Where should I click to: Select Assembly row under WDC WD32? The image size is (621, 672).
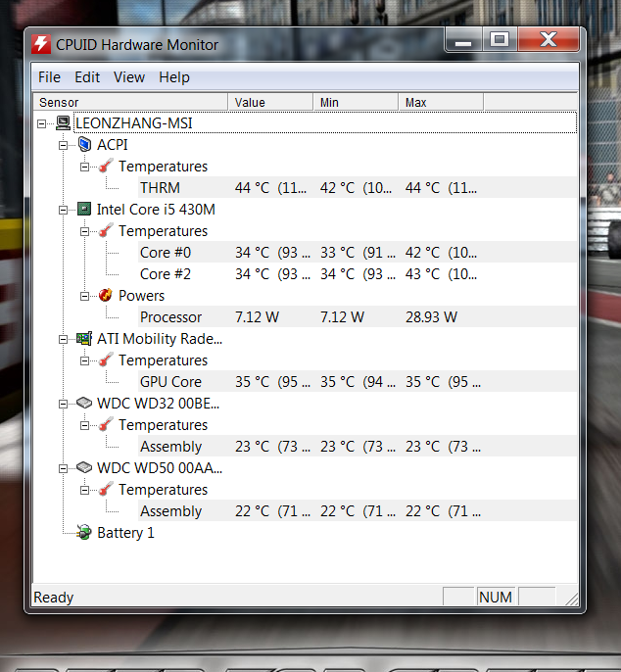click(358, 447)
